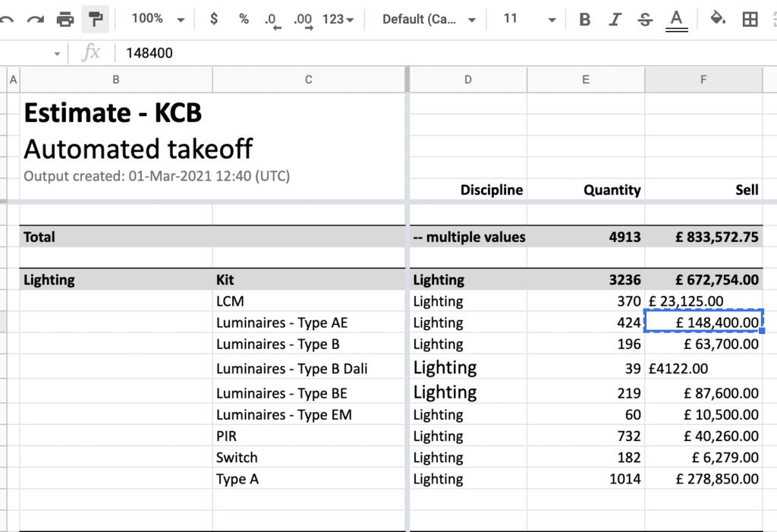
Task: Open the borders tool
Action: [x=750, y=19]
